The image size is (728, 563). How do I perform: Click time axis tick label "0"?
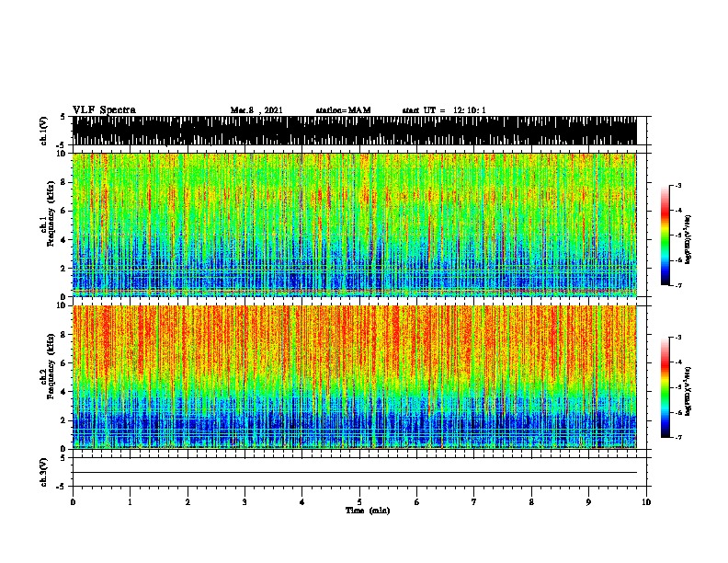(x=73, y=502)
